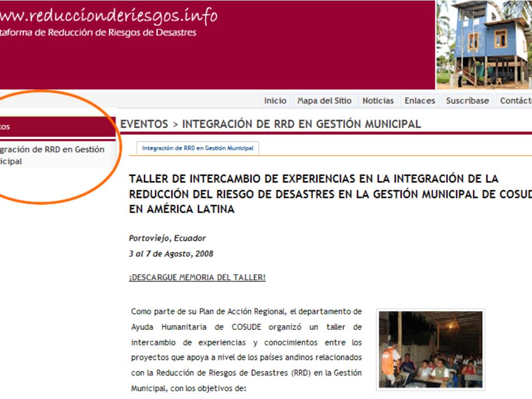This screenshot has height=399, width=532.
Task: Click the paragraph beginning 'Como parte de su Plan'
Action: pyautogui.click(x=247, y=350)
